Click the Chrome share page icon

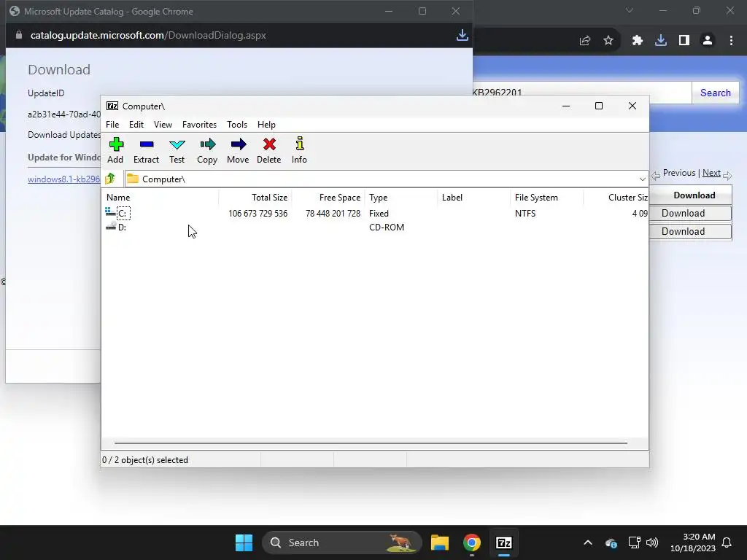pos(585,41)
